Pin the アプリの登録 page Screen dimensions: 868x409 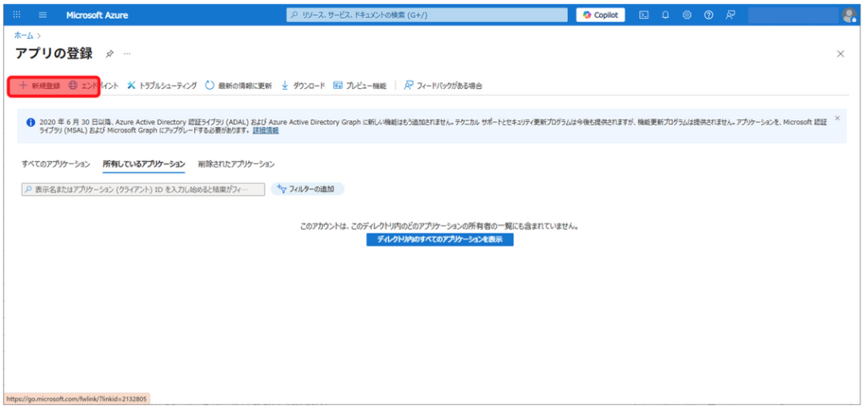tap(109, 53)
